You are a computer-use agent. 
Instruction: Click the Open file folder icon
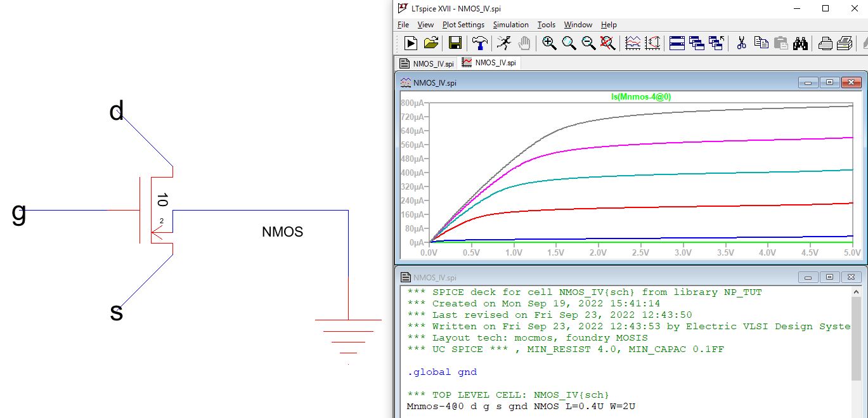tap(431, 43)
